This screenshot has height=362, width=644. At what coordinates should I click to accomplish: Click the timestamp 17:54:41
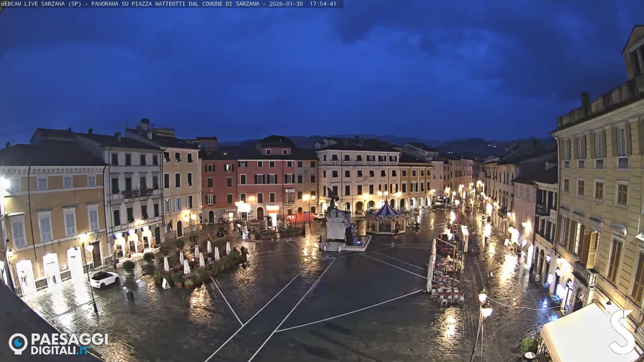[323, 4]
